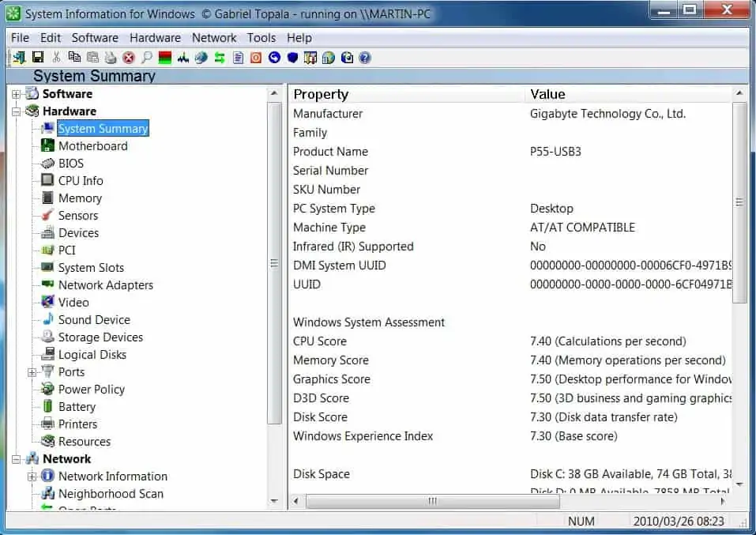Open the Tools menu

(x=261, y=38)
